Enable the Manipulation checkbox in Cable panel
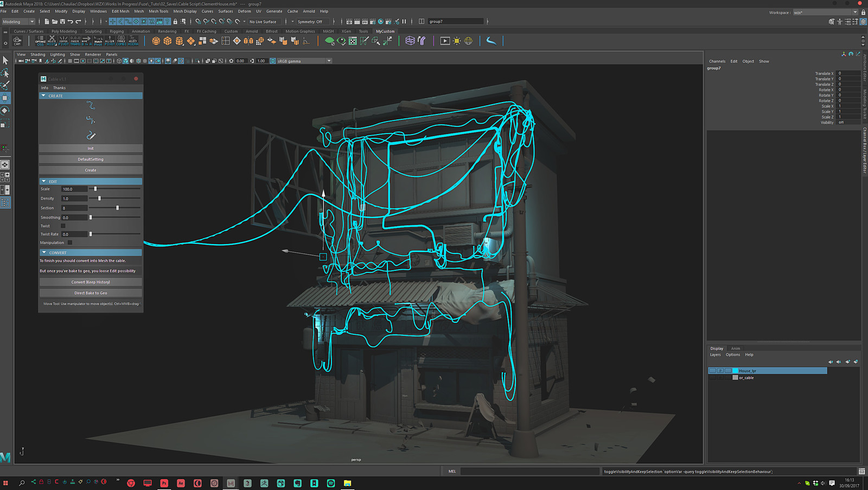The image size is (868, 490). coord(70,243)
